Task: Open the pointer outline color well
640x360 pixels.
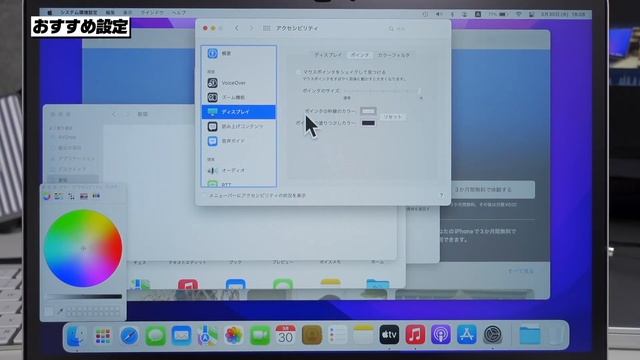Action: coord(368,111)
